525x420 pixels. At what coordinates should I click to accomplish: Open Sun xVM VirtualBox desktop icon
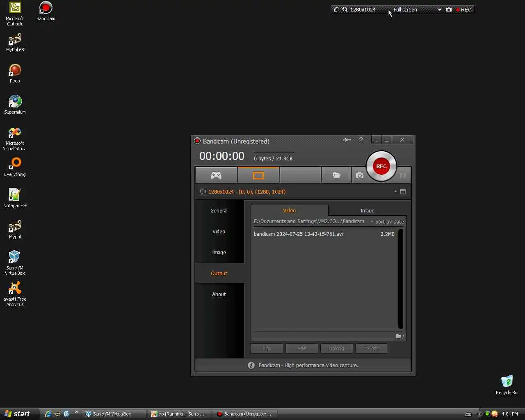click(x=15, y=263)
